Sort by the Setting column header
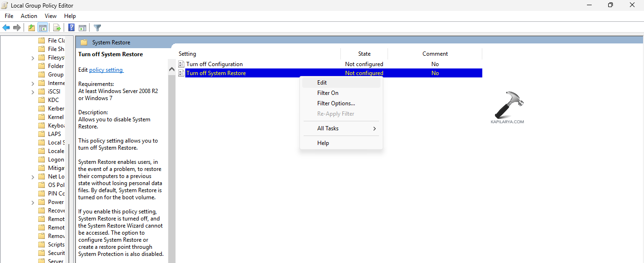The height and width of the screenshot is (263, 644). [258, 54]
